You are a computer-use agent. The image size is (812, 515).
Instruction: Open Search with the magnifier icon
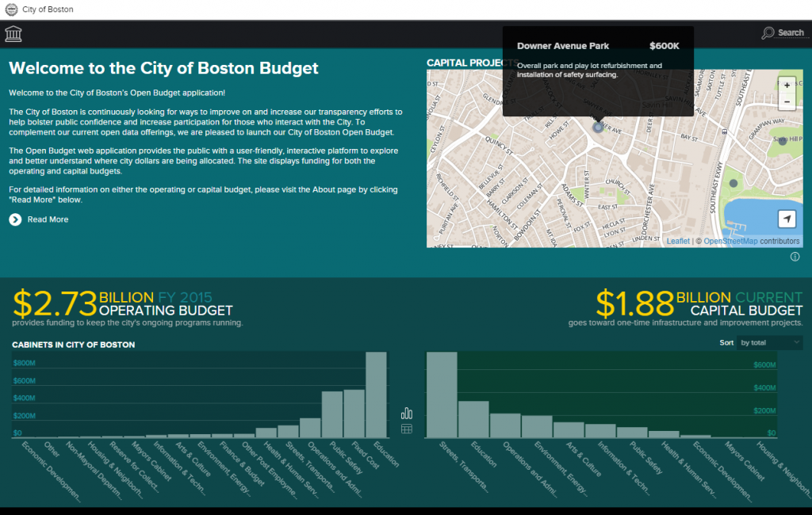768,32
